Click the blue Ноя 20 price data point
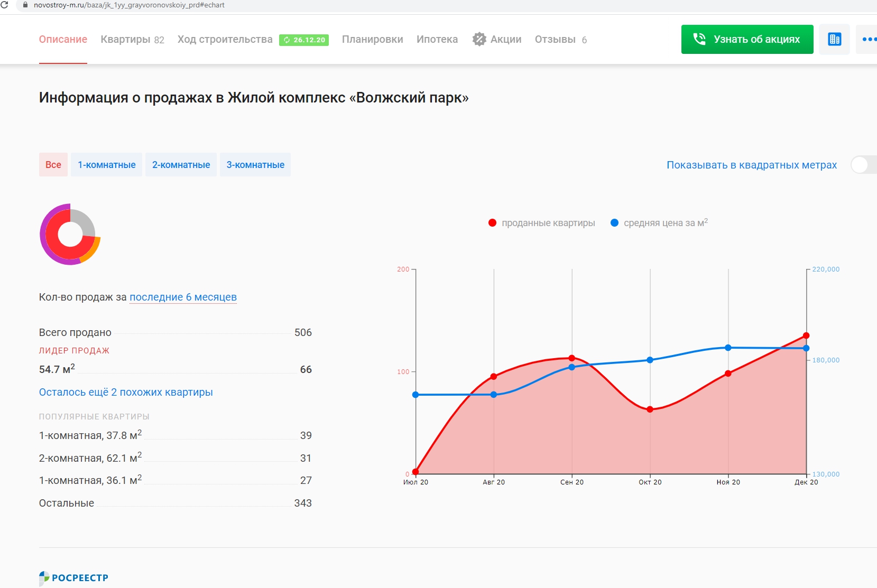 point(728,348)
